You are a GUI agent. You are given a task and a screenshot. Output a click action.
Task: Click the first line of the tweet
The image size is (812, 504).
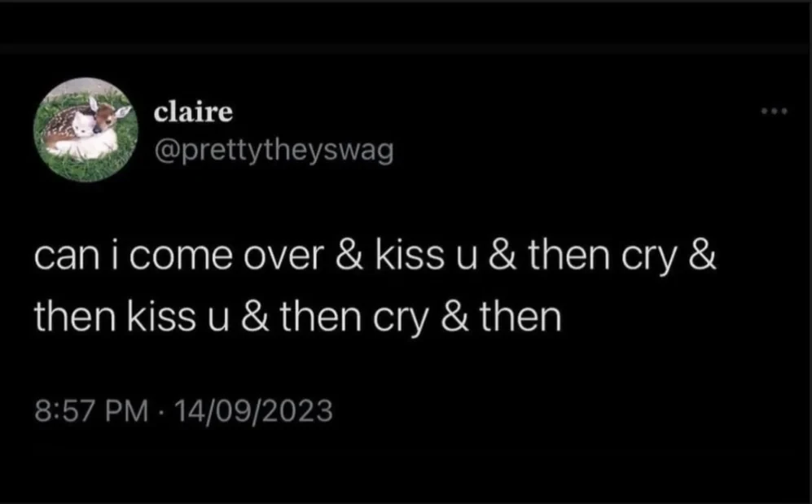(x=375, y=258)
